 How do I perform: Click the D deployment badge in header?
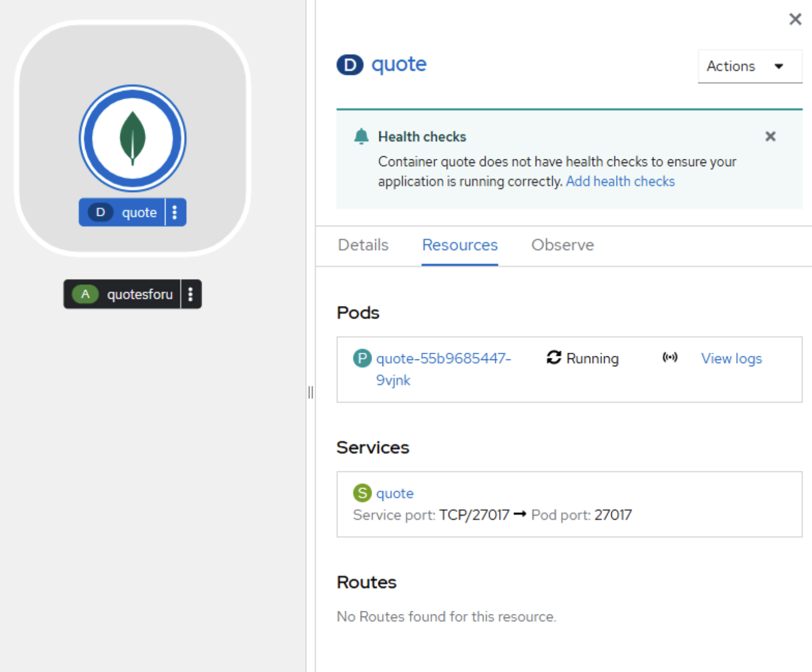[350, 65]
